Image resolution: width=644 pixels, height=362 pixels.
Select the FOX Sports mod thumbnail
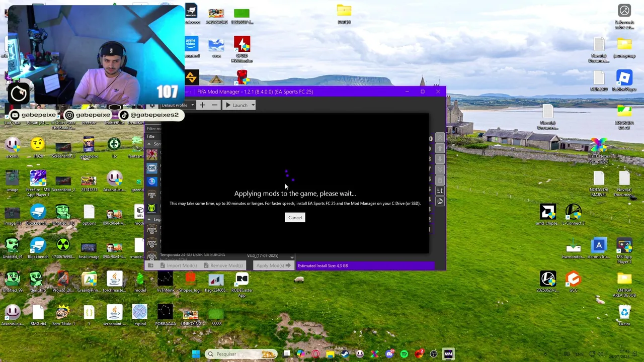point(152,168)
